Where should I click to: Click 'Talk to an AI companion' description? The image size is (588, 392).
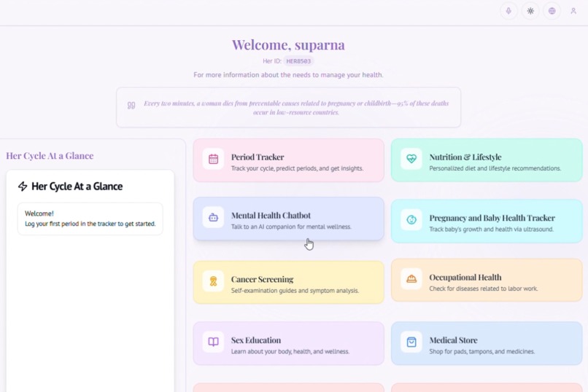(x=291, y=227)
